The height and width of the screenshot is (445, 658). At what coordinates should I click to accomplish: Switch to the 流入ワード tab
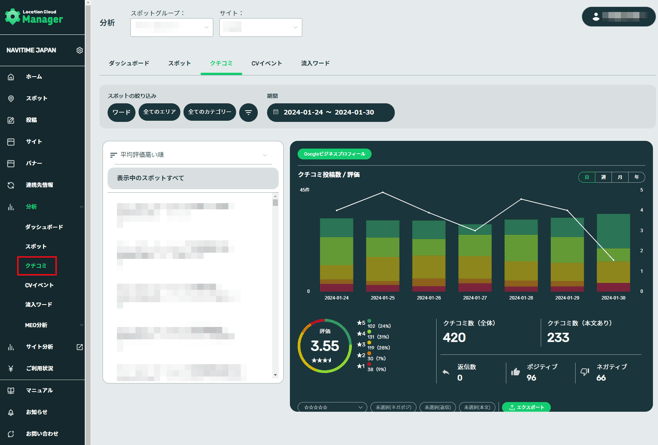coord(315,63)
